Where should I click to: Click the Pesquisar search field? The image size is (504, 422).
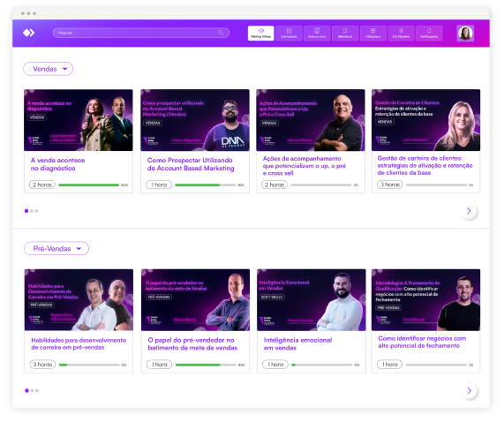point(141,33)
